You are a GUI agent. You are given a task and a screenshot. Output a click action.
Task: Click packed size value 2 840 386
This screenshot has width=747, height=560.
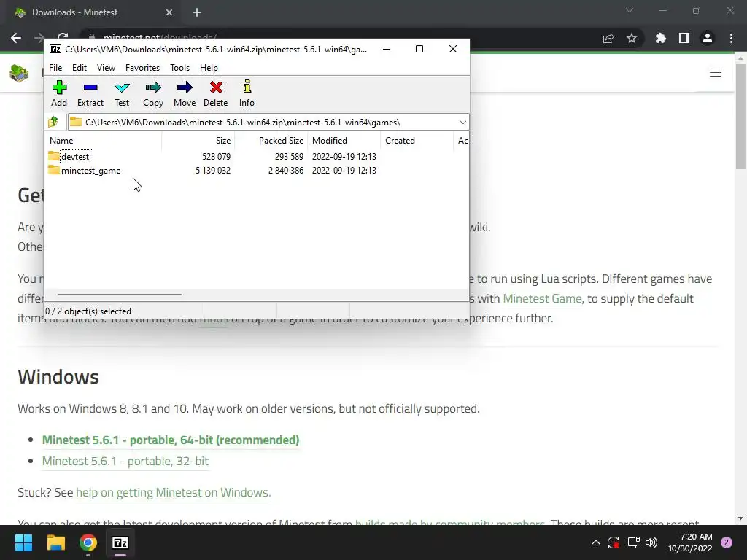click(286, 171)
